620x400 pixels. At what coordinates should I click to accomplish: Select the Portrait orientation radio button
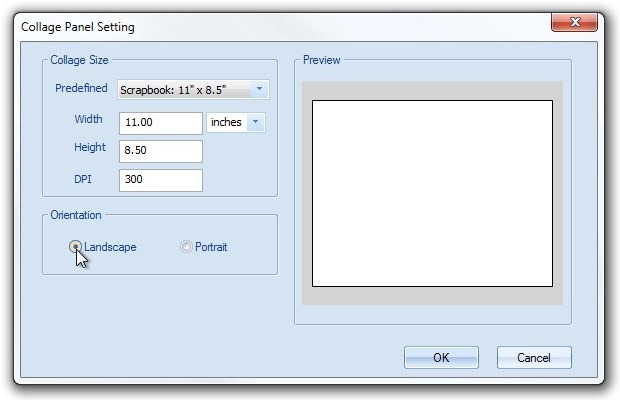pos(186,247)
